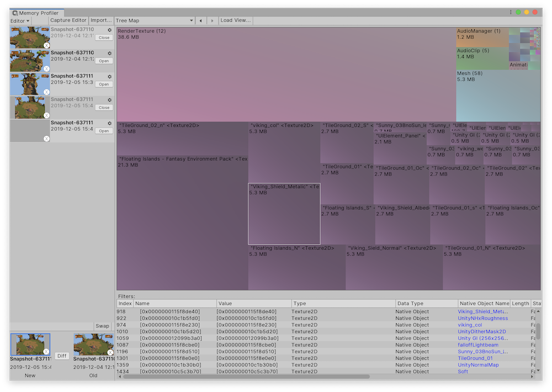Click gear icon on the last snapshot entry
The image size is (552, 392).
click(x=109, y=123)
